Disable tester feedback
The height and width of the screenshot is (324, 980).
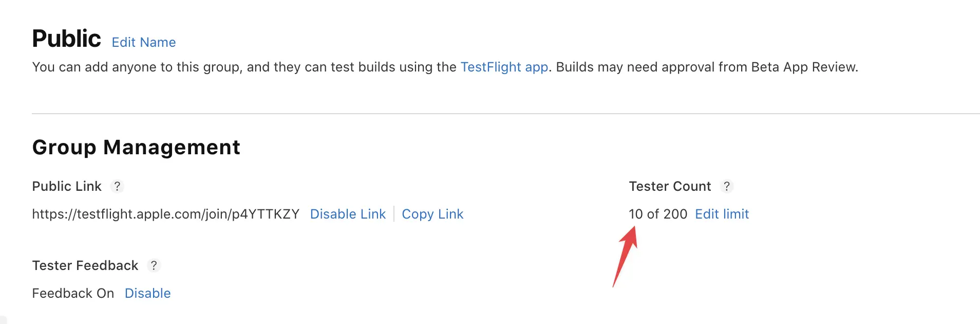pyautogui.click(x=147, y=293)
